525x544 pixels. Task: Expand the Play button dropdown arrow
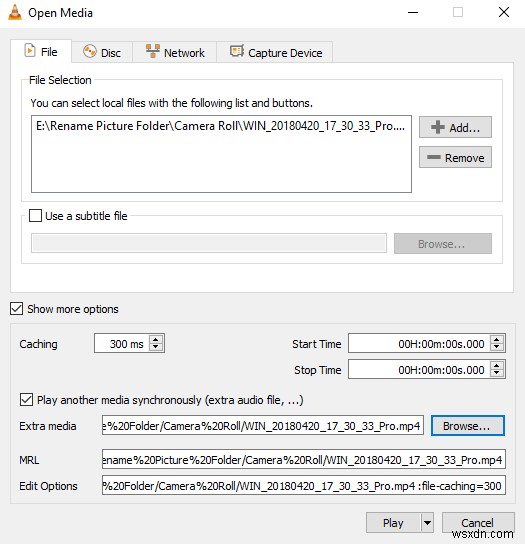[x=427, y=522]
